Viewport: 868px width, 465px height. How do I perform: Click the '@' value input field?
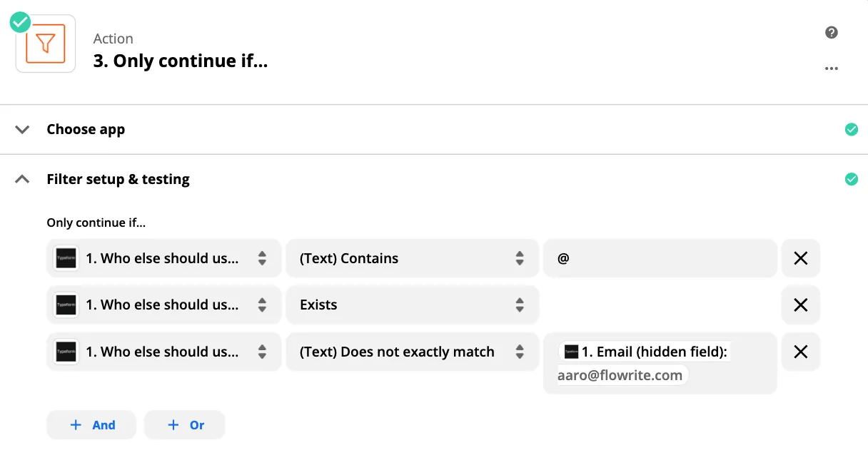(660, 258)
